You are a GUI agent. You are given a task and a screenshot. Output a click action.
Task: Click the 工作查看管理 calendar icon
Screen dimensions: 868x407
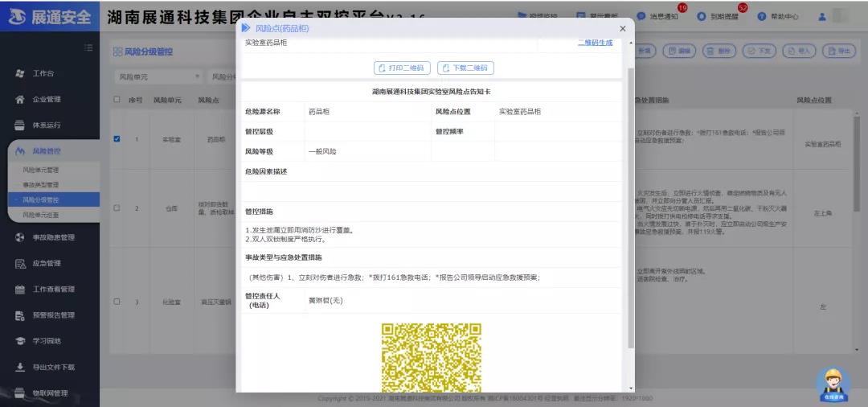(20, 289)
